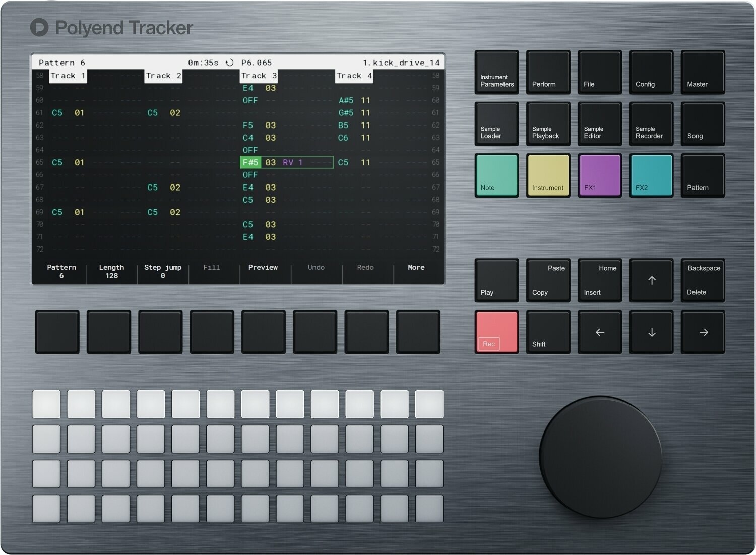Open the Step jump selector
Screen dimensions: 756x555
tap(162, 271)
